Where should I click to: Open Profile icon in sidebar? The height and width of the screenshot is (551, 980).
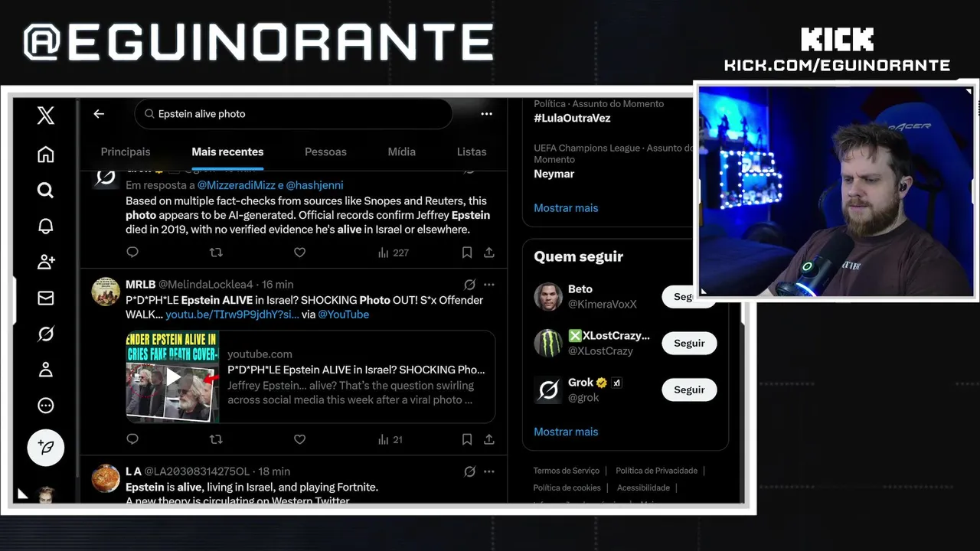[x=46, y=370]
